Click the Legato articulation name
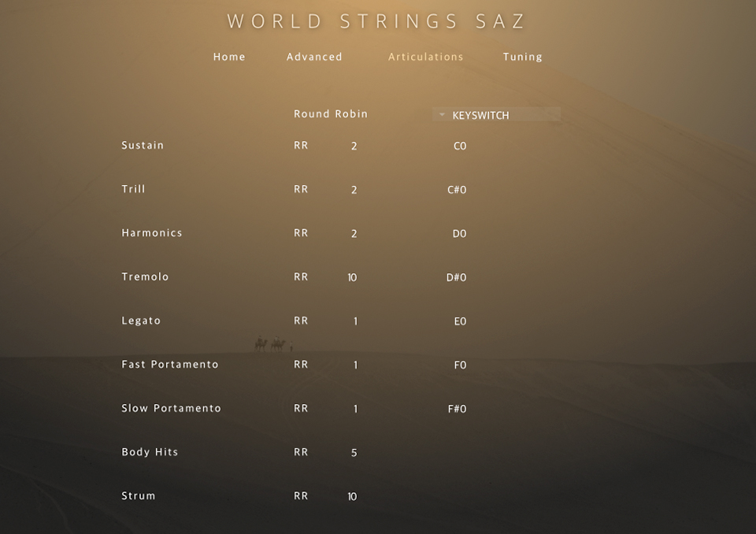 point(141,321)
